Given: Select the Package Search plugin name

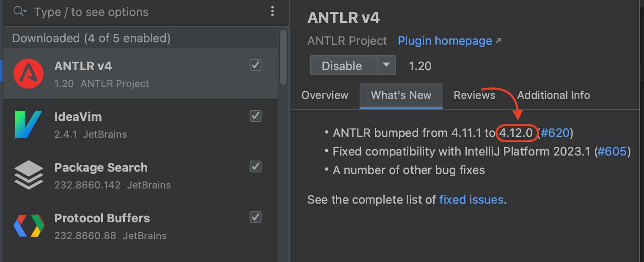Looking at the screenshot, I should (101, 167).
